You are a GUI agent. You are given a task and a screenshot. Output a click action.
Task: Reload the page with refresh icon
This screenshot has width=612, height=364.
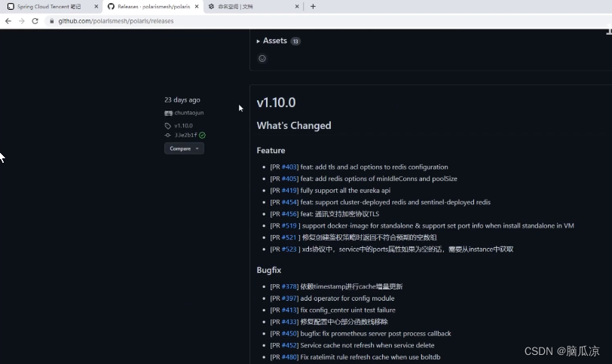pyautogui.click(x=35, y=21)
